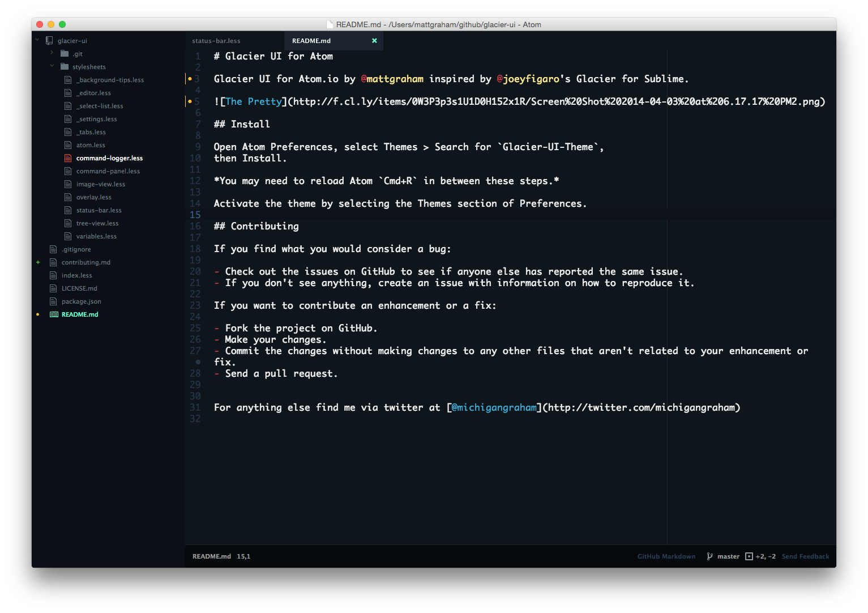The image size is (868, 613).
Task: Click the 15,1 cursor position indicator
Action: [243, 556]
